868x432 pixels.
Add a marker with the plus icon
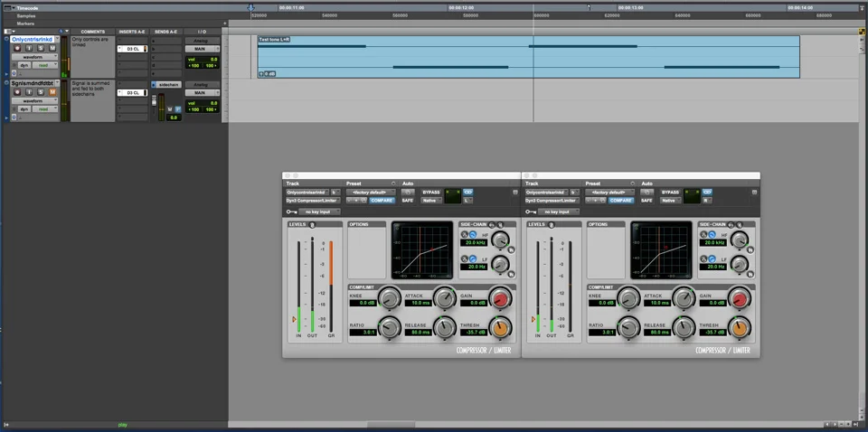tap(225, 23)
